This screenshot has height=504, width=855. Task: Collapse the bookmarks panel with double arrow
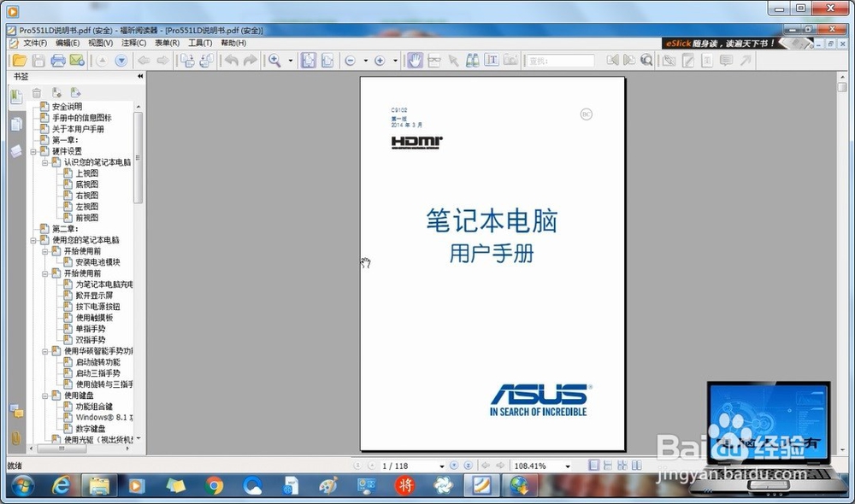(x=140, y=77)
